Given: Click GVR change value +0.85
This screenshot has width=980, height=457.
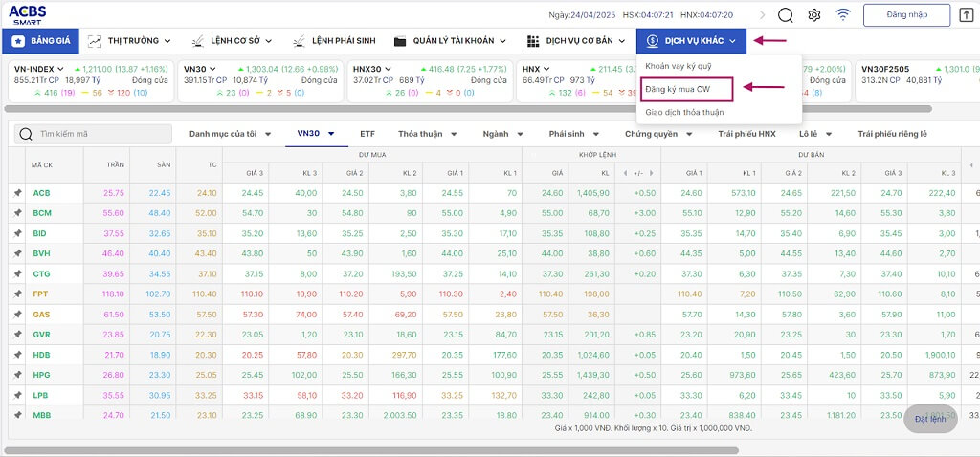Looking at the screenshot, I should 644,335.
